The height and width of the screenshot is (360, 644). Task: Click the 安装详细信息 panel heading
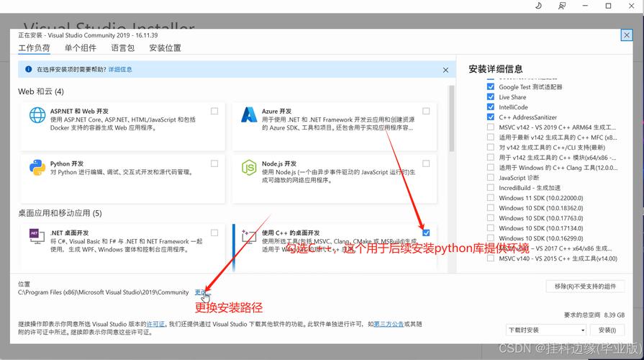495,69
